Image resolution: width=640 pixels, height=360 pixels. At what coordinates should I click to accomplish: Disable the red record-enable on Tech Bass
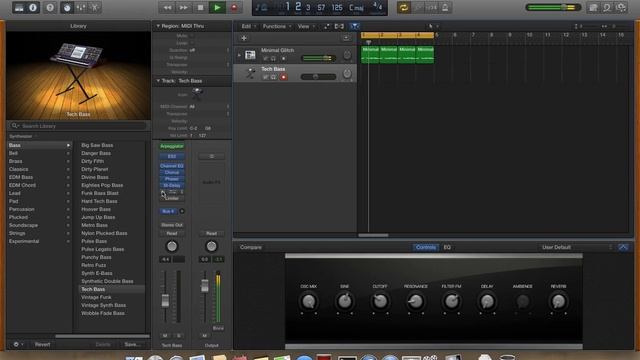click(283, 77)
